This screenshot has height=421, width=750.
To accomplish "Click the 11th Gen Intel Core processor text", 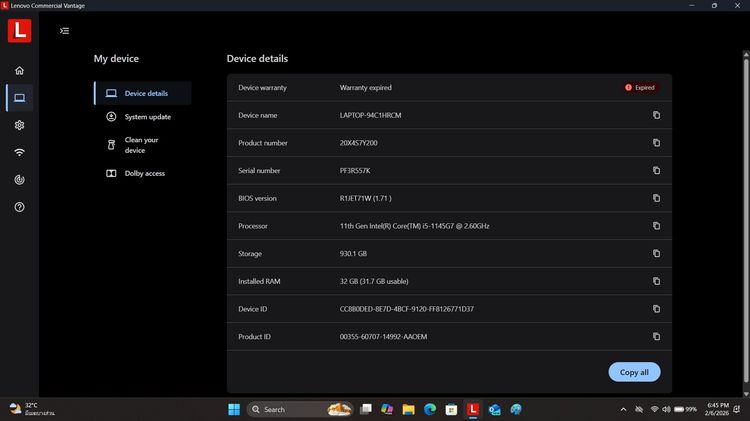I will (414, 226).
